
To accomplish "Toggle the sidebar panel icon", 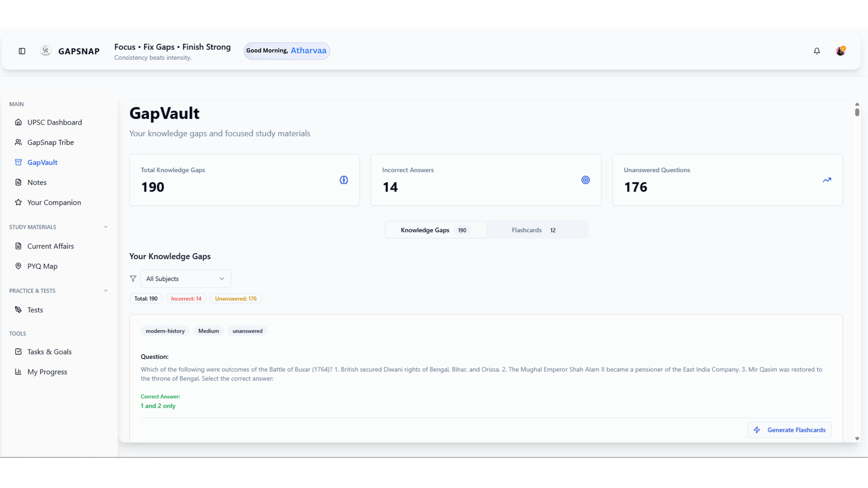I will [22, 51].
